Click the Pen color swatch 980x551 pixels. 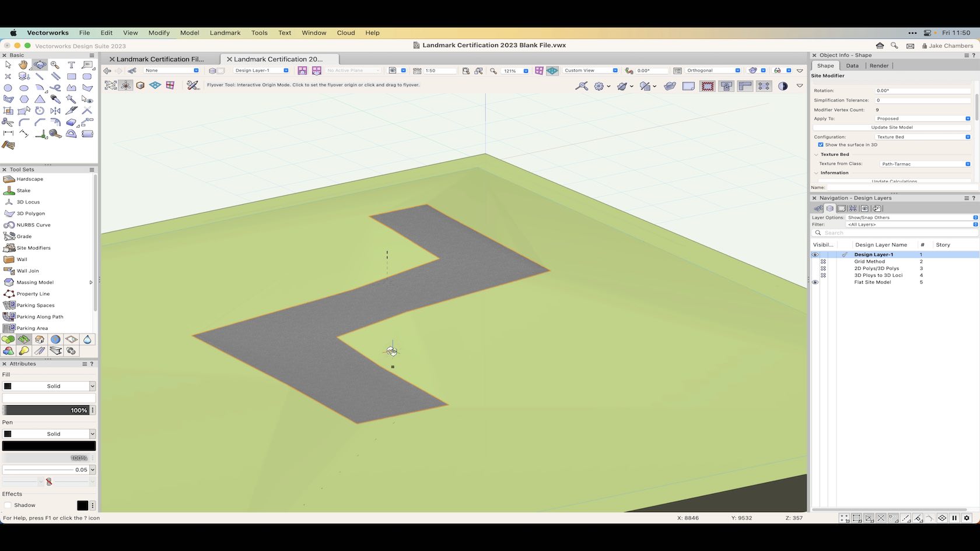point(49,445)
